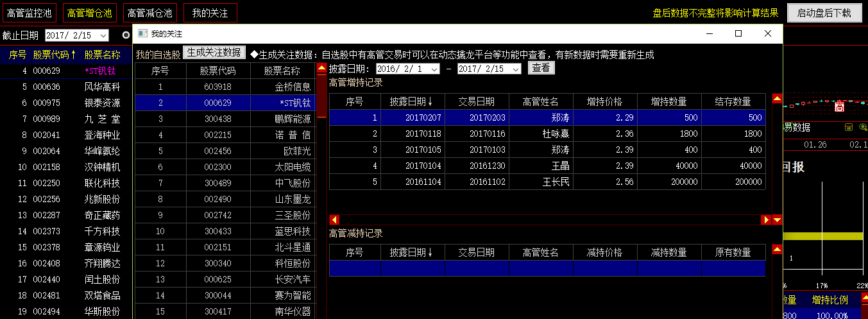Click the 我的关注 window title icon
The image size is (868, 319).
click(x=143, y=33)
